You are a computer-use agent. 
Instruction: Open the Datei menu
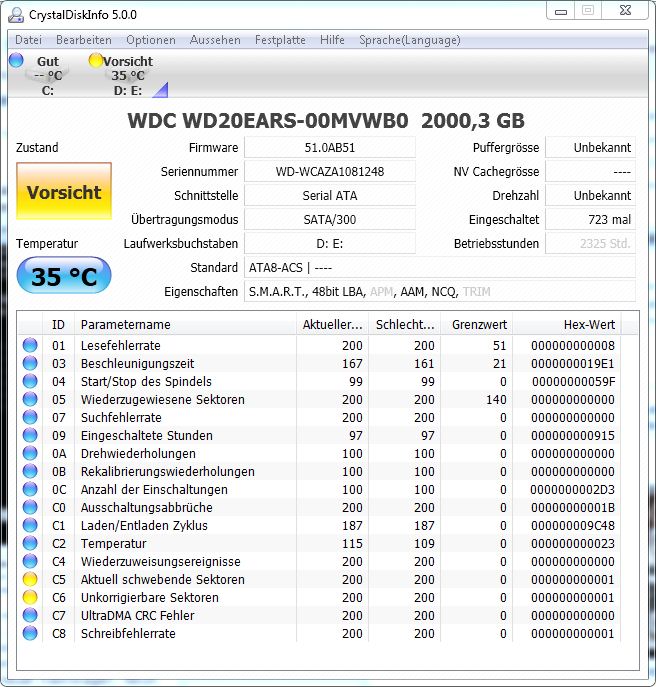pos(28,40)
